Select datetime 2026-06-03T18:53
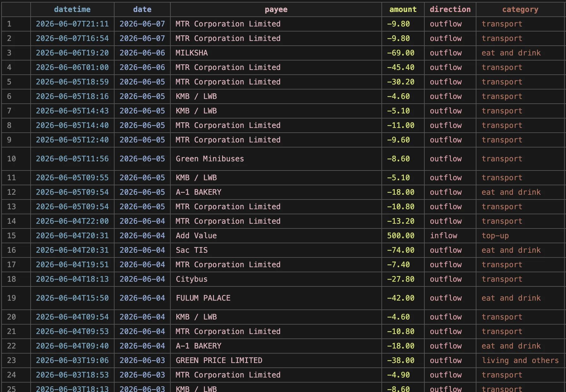 pyautogui.click(x=72, y=375)
